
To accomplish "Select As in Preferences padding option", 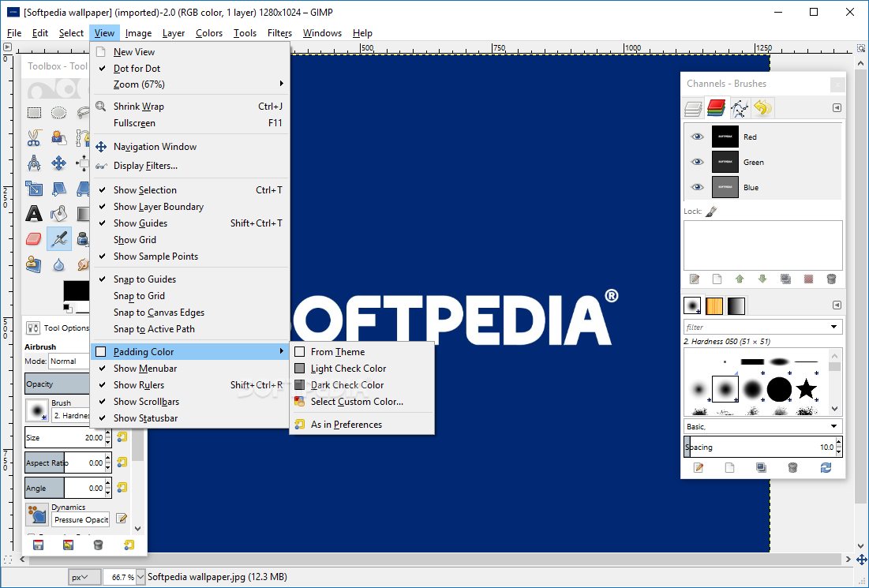I will (x=362, y=425).
